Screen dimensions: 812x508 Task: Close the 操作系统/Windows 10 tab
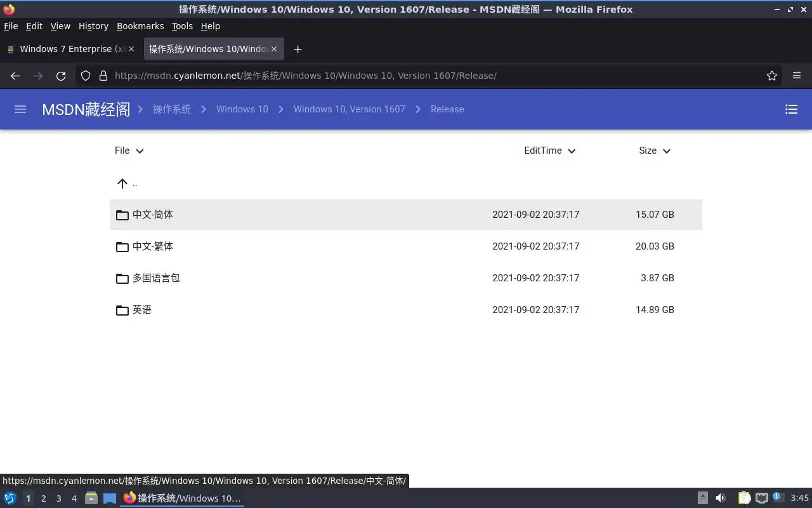click(274, 49)
